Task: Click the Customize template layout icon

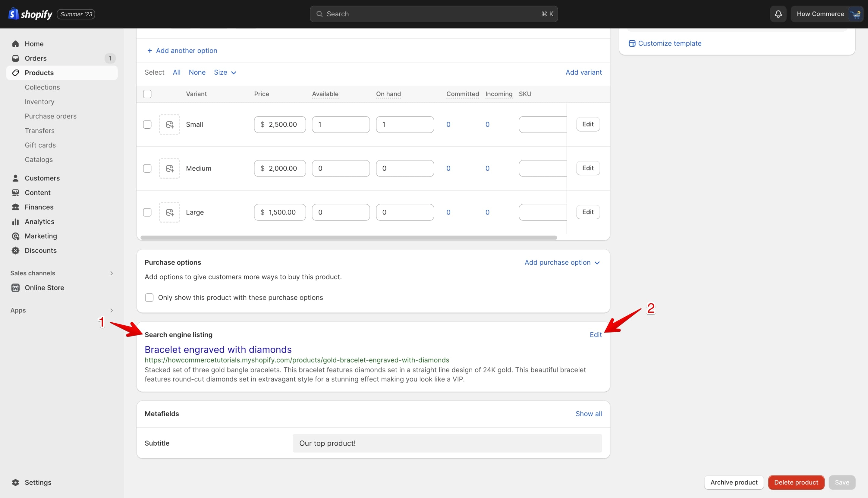Action: tap(632, 43)
